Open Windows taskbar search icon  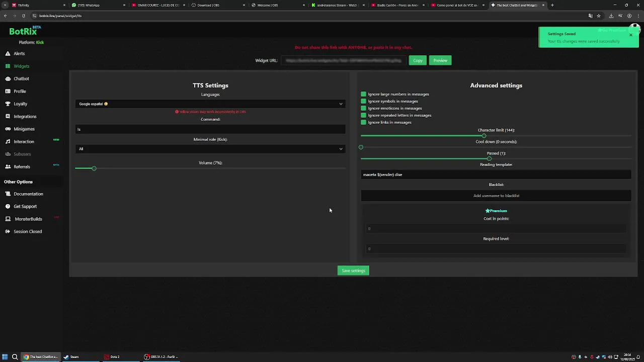(x=15, y=357)
